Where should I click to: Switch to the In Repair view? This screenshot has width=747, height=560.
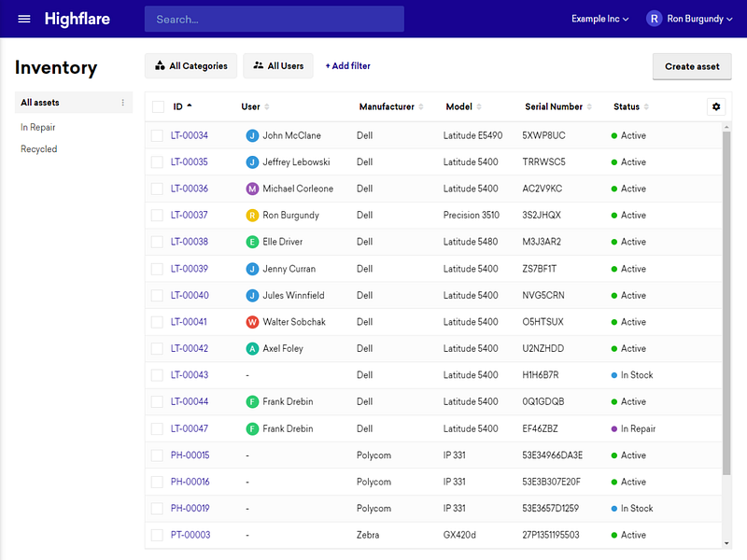[37, 127]
